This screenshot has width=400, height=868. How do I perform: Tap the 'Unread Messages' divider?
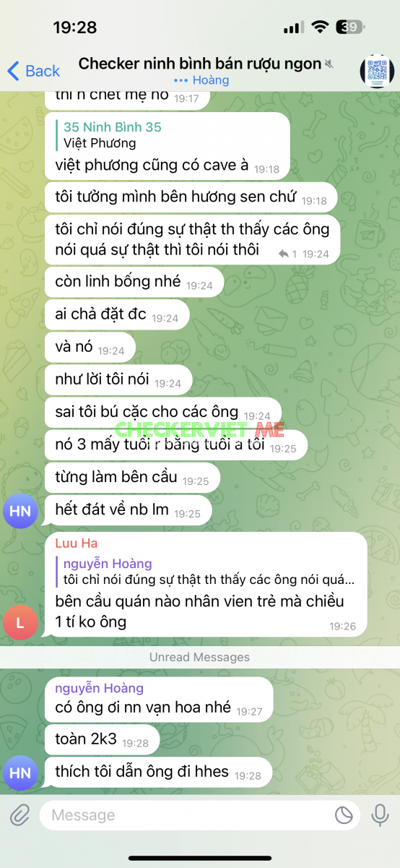200,657
